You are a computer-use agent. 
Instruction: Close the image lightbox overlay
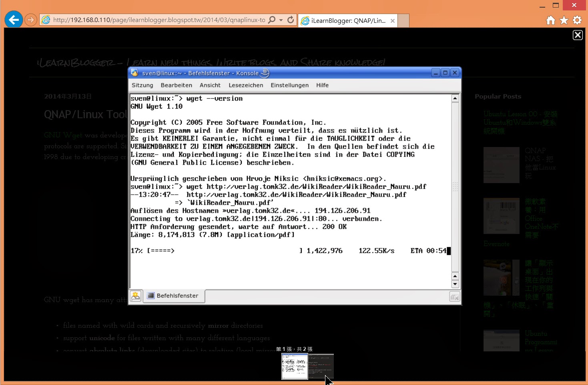(x=578, y=35)
